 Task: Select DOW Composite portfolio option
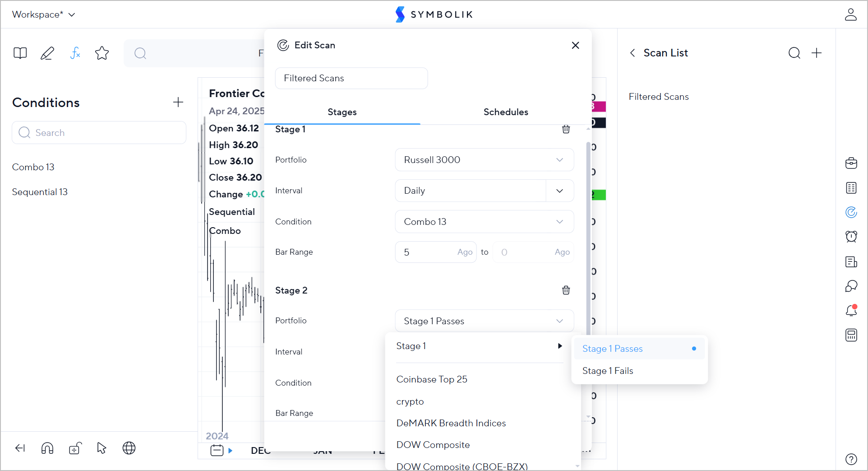click(x=433, y=445)
